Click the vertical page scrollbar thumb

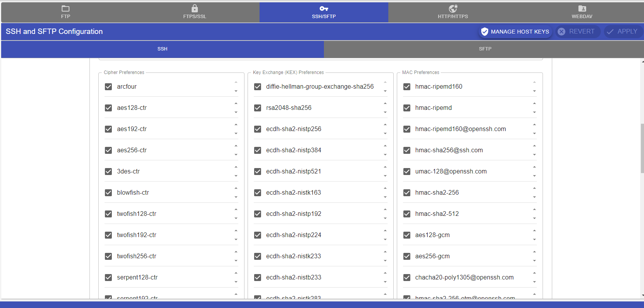click(x=642, y=148)
